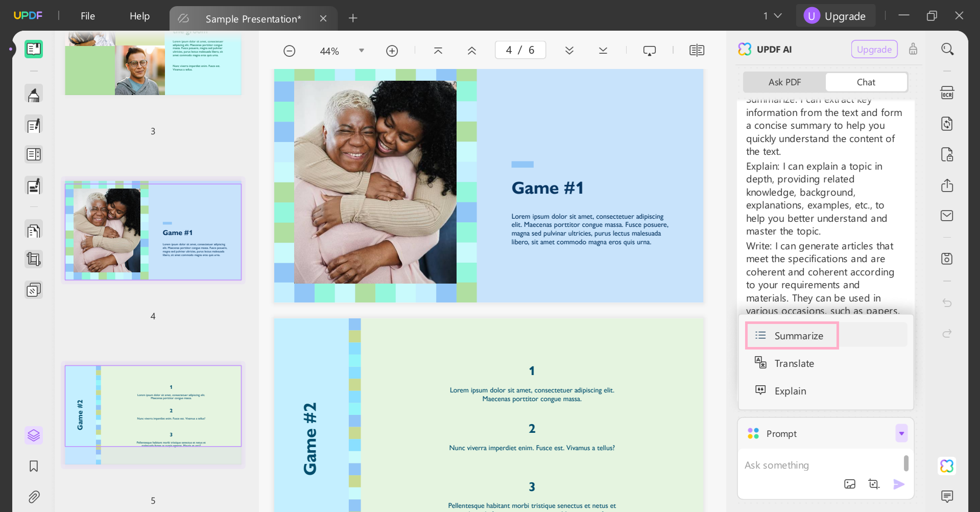980x512 pixels.
Task: Open the Share document panel
Action: coord(947,185)
